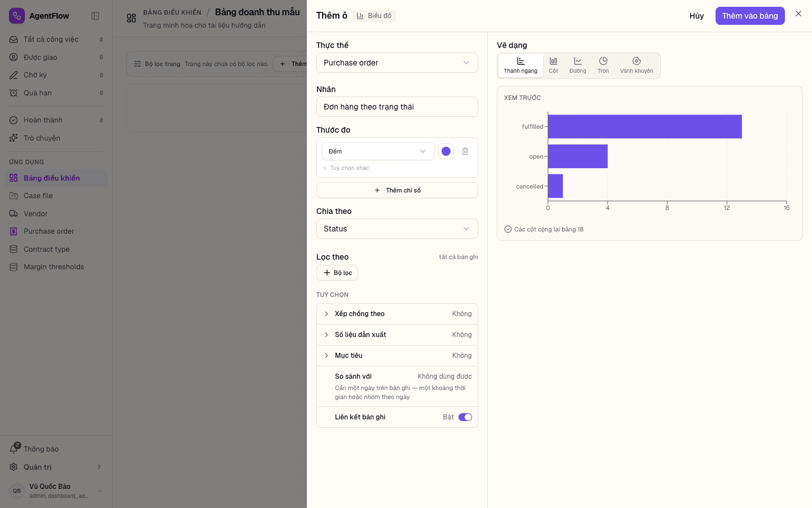This screenshot has width=812, height=508.
Task: Delete the Đếm metric with trash icon
Action: click(x=465, y=151)
